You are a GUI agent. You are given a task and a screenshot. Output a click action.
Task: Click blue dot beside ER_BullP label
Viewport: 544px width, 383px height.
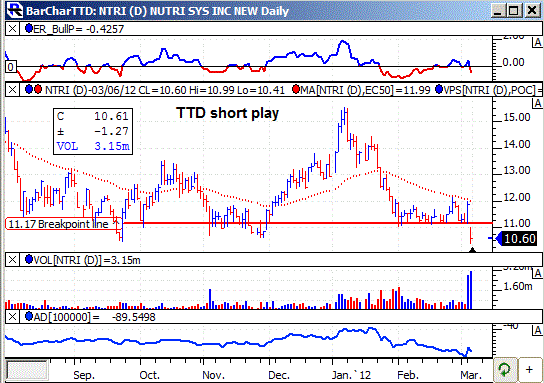pos(29,28)
